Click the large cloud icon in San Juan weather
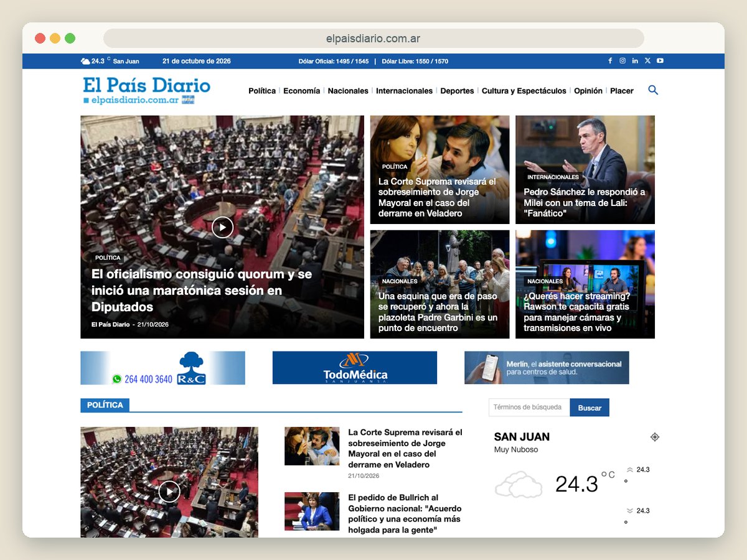The height and width of the screenshot is (560, 747). tap(519, 484)
